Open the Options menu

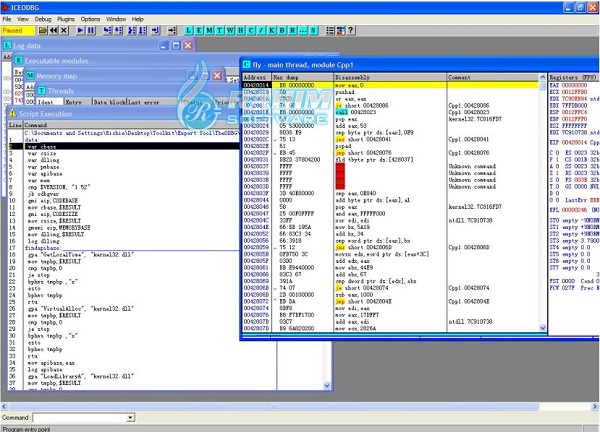[x=90, y=18]
